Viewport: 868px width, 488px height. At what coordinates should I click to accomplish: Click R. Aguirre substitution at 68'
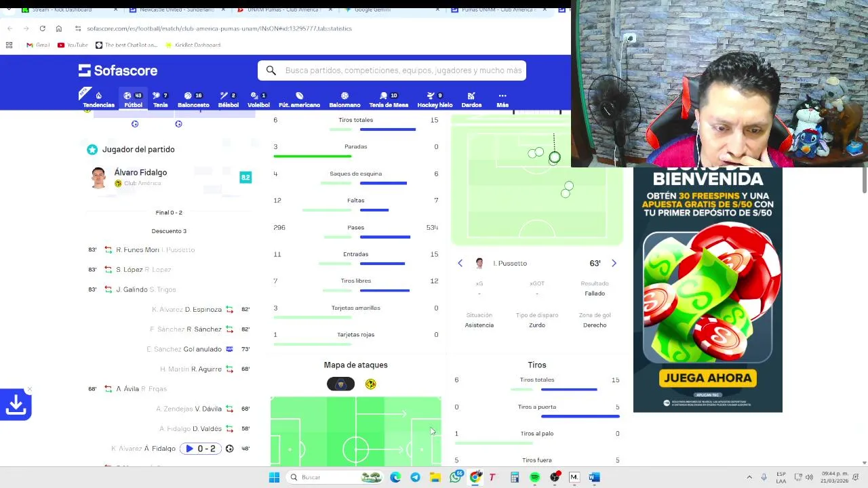pos(206,369)
